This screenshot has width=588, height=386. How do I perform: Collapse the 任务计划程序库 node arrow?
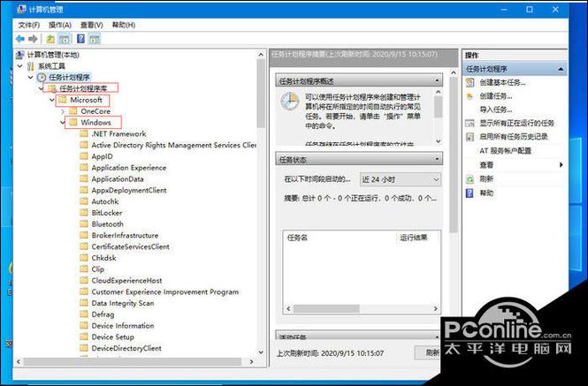coord(42,88)
